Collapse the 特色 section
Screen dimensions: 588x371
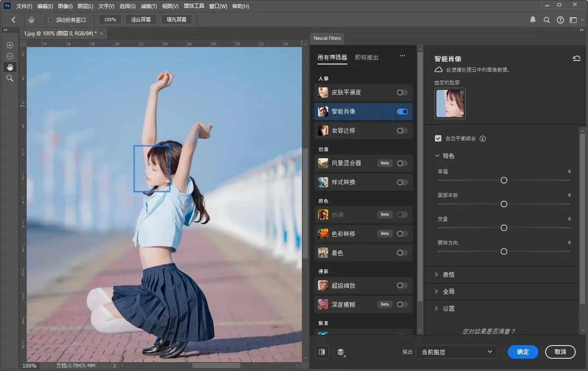pyautogui.click(x=448, y=156)
